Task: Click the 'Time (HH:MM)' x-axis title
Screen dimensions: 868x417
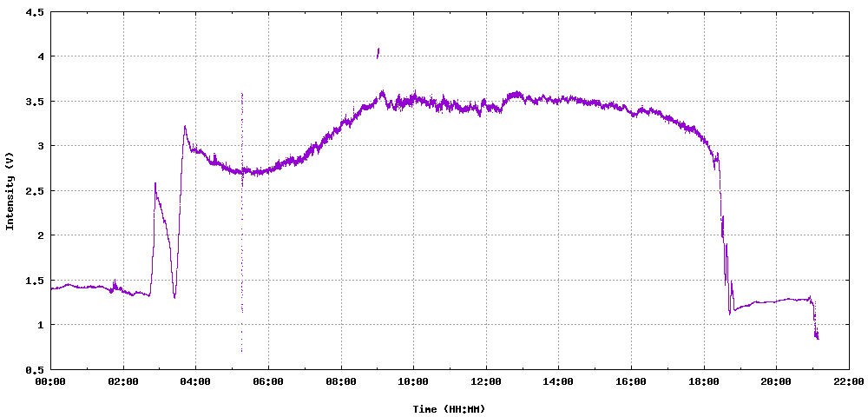Action: [x=449, y=409]
